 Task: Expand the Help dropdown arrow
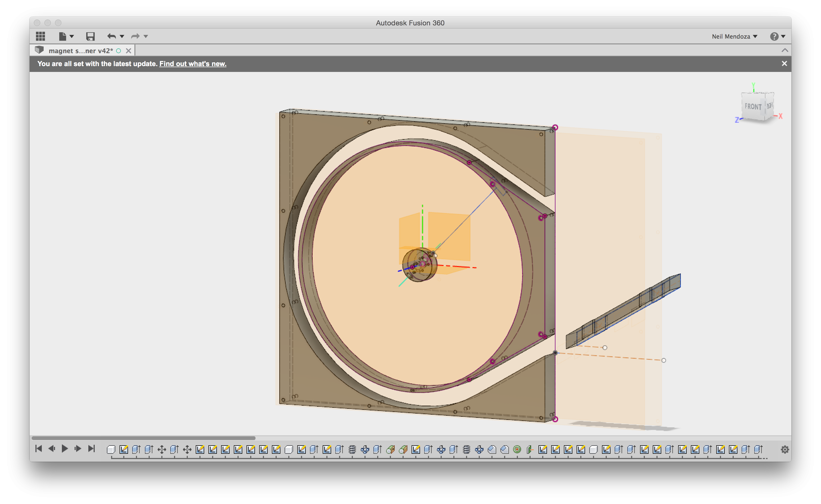tap(783, 36)
